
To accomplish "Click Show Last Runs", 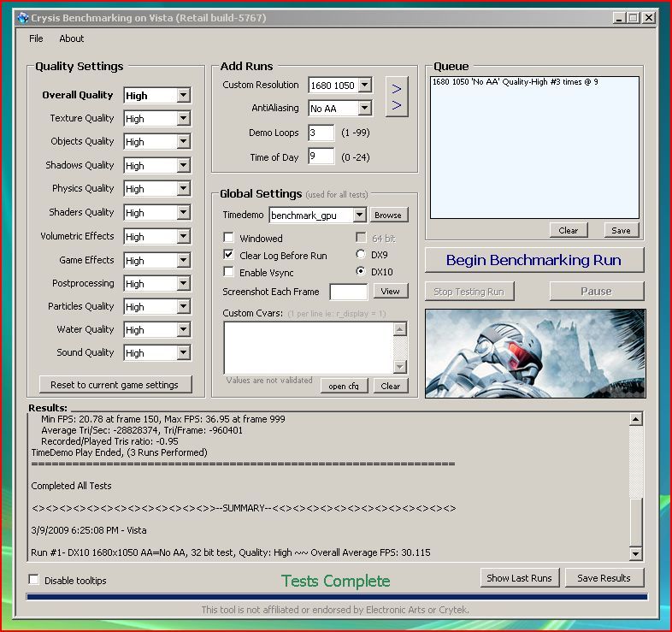I will tap(520, 578).
